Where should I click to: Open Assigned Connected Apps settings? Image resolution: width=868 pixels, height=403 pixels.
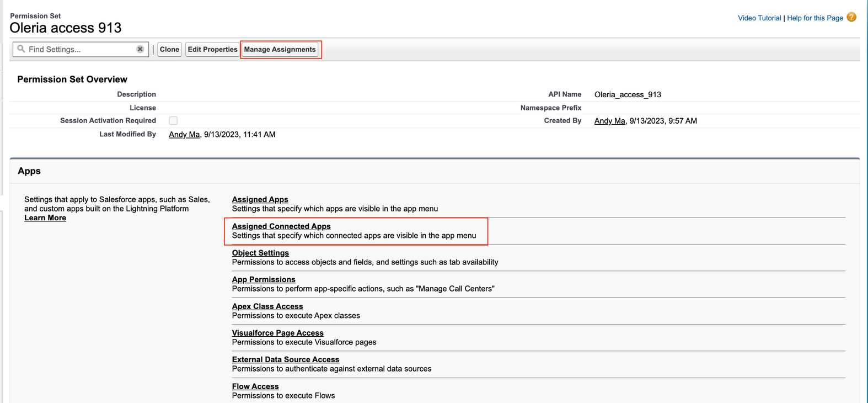click(281, 226)
